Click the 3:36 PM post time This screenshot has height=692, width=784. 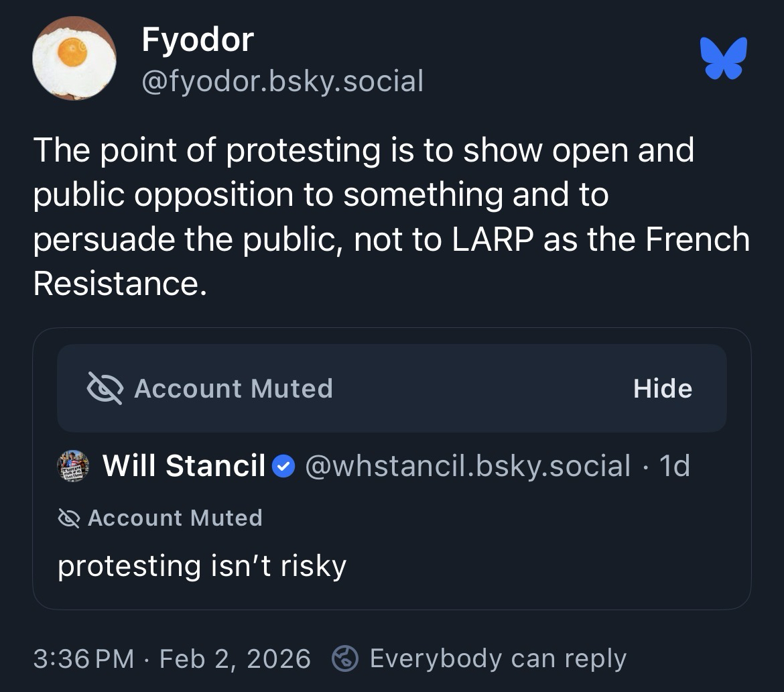(x=83, y=658)
